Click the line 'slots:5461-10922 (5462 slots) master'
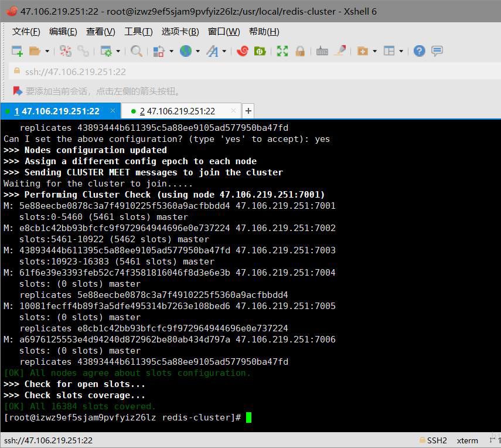Screen dimensions: 501x448 tap(114, 239)
